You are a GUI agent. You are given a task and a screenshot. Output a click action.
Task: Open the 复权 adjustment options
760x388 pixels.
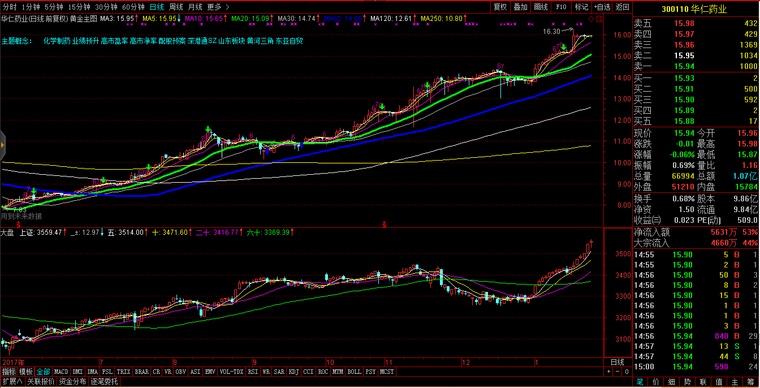pyautogui.click(x=501, y=7)
